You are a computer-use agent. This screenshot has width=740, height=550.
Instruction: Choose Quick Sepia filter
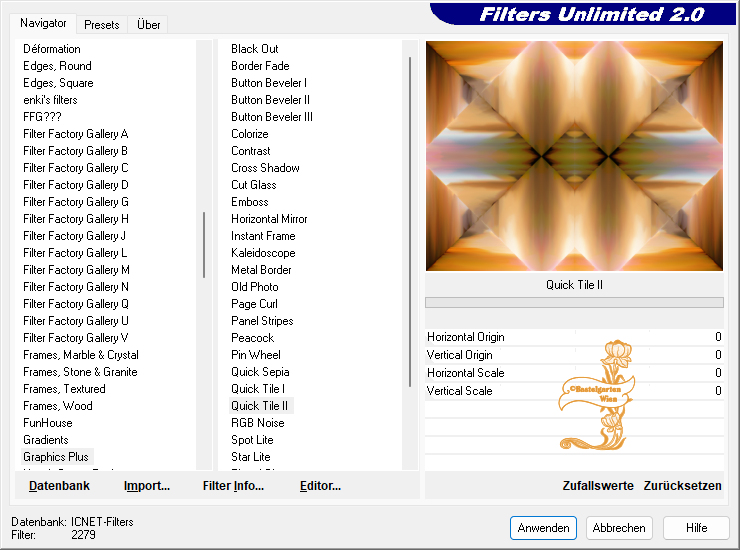[x=260, y=372]
